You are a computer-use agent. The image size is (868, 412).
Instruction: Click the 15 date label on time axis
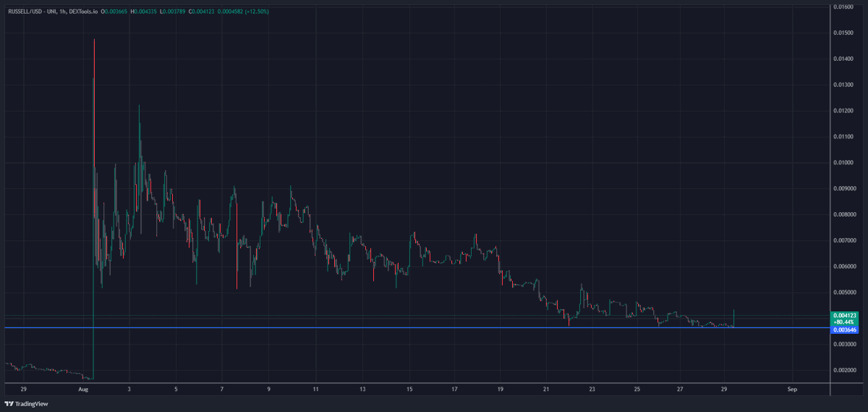(409, 389)
